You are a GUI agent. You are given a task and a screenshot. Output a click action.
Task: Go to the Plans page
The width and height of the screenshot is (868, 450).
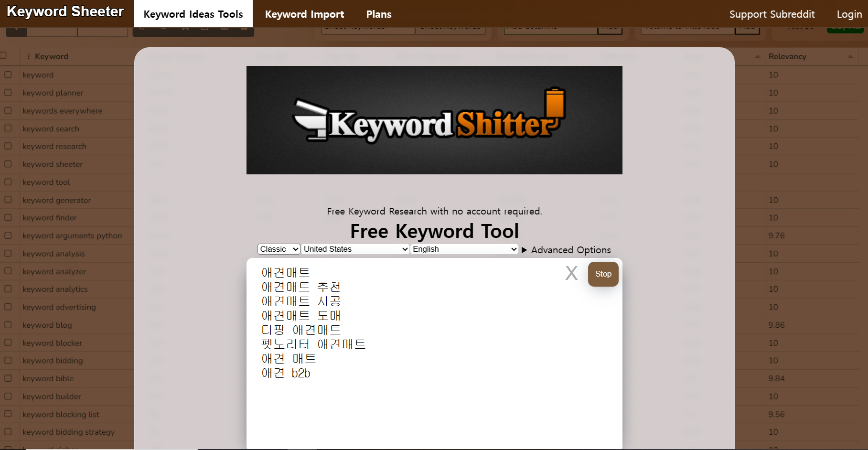(x=379, y=14)
